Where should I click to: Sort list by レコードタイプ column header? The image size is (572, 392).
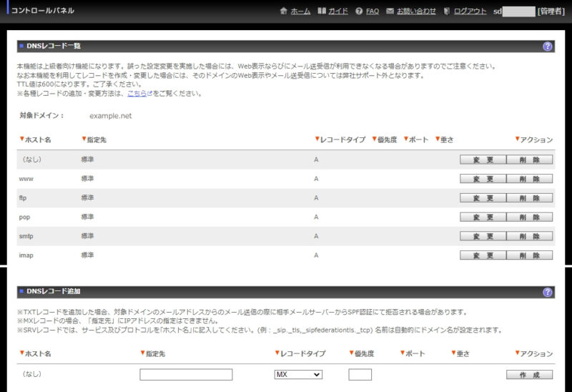pyautogui.click(x=343, y=139)
